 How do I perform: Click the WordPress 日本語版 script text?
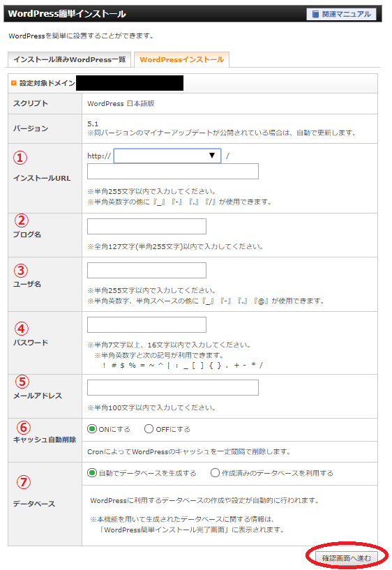pyautogui.click(x=121, y=103)
